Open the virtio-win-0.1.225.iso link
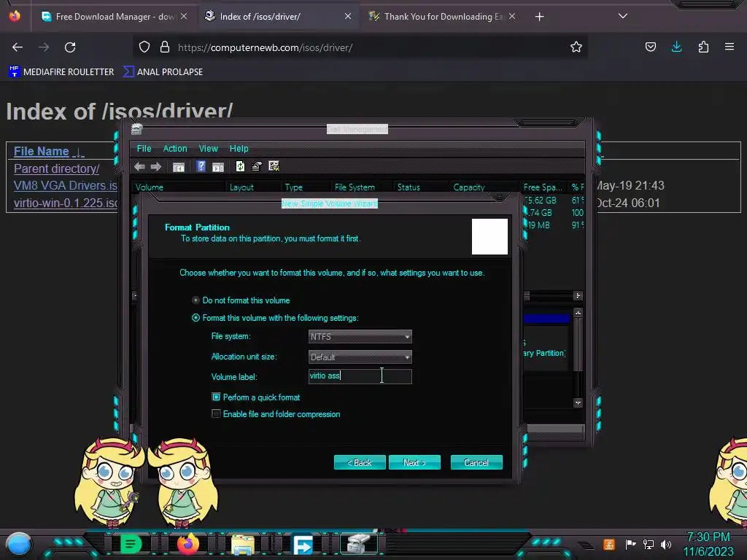Image resolution: width=747 pixels, height=560 pixels. pos(66,203)
